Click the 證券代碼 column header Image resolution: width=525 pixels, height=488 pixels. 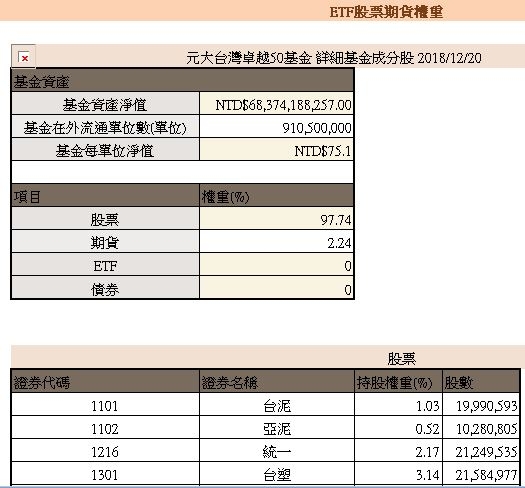pos(105,382)
